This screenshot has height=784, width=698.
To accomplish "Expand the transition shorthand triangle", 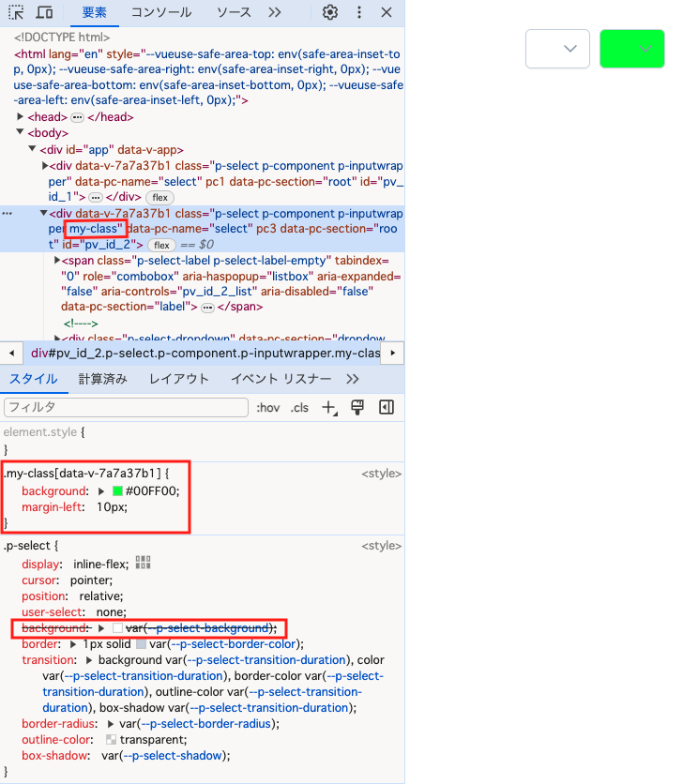I will (89, 660).
